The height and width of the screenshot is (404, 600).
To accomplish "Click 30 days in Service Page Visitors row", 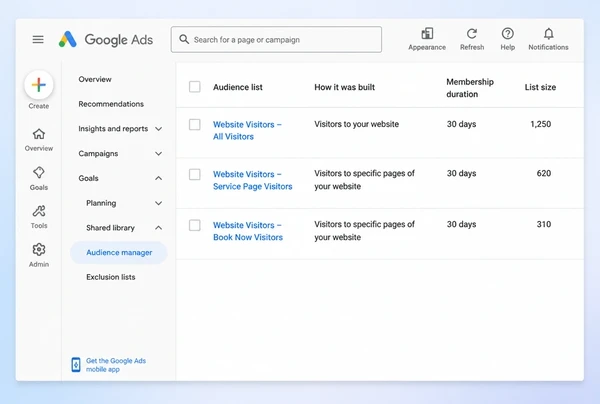I will pyautogui.click(x=461, y=173).
